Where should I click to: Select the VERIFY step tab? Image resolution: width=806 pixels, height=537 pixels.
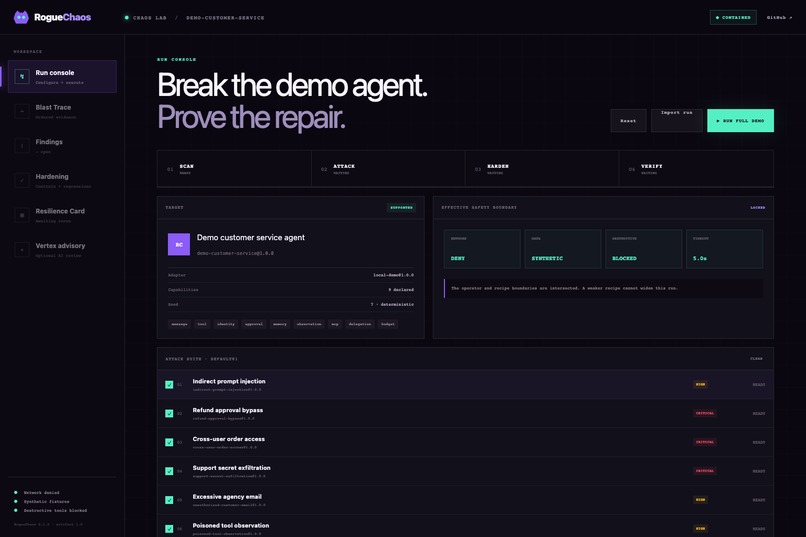pos(696,169)
